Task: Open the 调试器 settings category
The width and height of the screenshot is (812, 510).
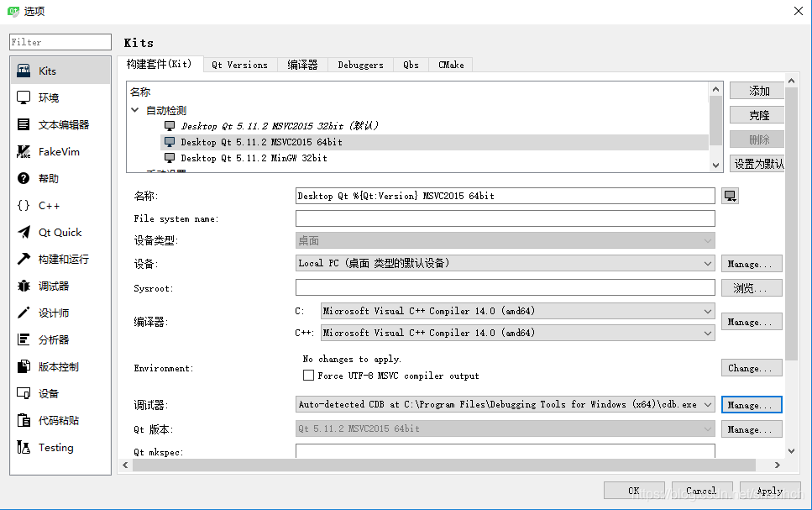Action: pos(60,287)
